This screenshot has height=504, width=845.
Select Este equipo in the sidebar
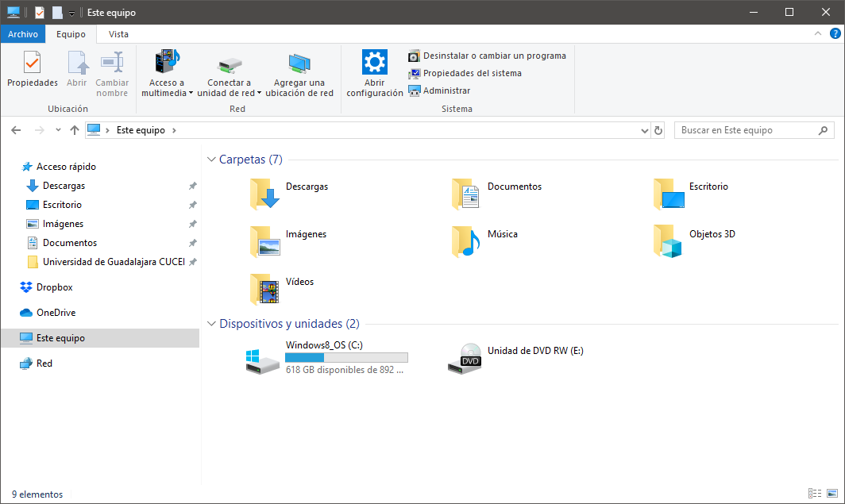point(100,338)
